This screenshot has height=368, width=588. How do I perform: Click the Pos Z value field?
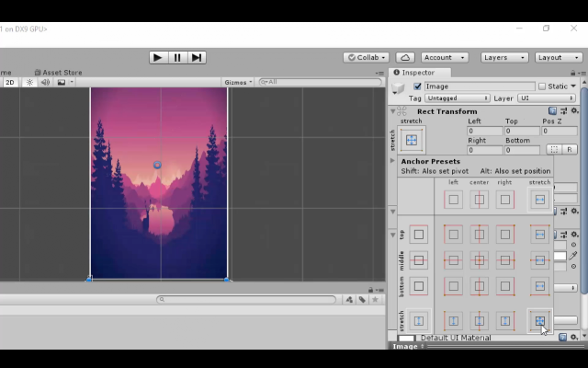[560, 131]
